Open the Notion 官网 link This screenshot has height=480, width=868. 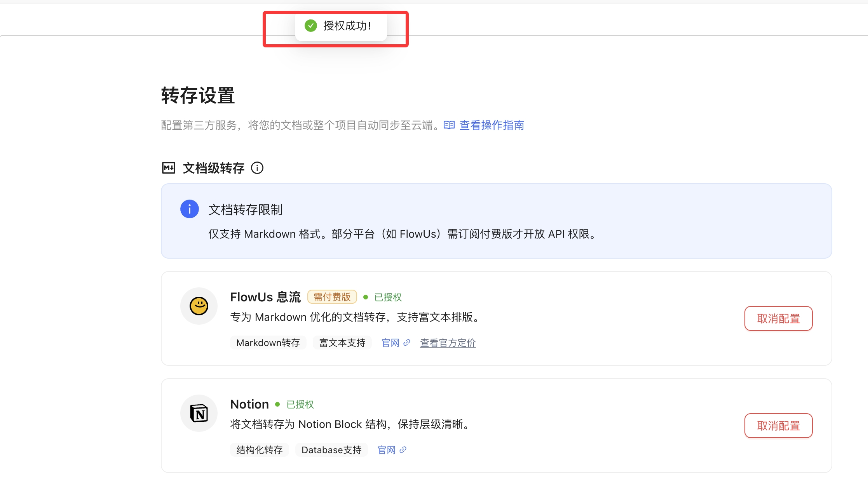387,450
